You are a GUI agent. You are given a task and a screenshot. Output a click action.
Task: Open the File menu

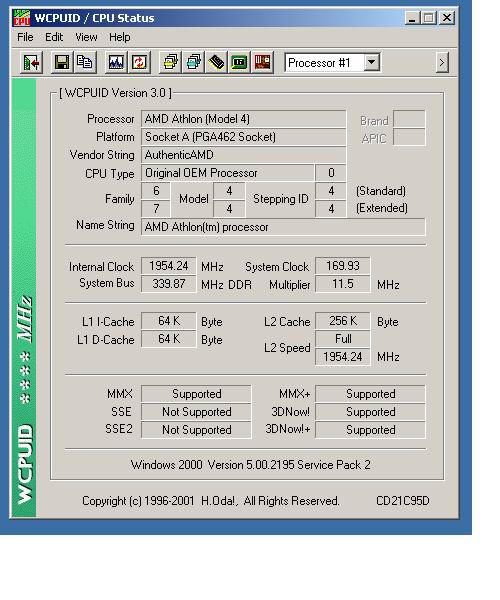point(25,37)
